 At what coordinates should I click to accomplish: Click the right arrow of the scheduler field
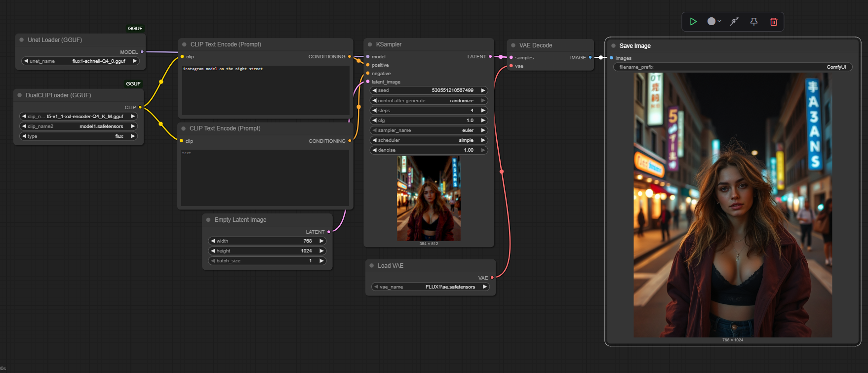pyautogui.click(x=483, y=140)
